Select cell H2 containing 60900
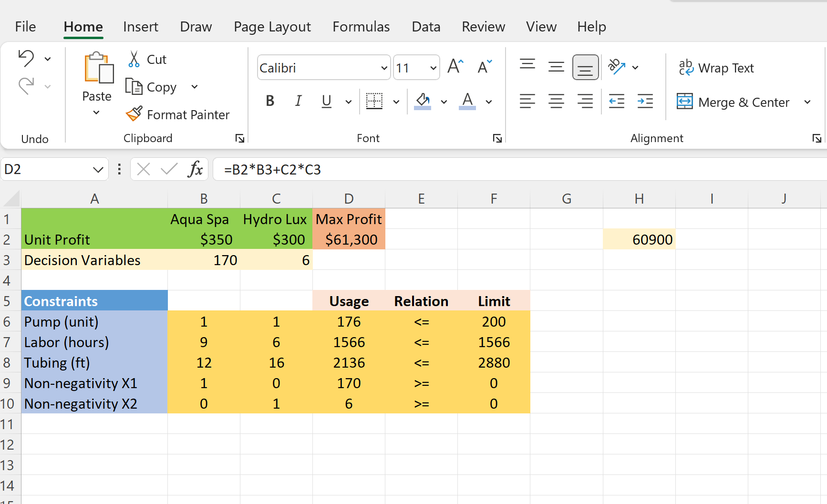This screenshot has width=827, height=504. coord(639,239)
